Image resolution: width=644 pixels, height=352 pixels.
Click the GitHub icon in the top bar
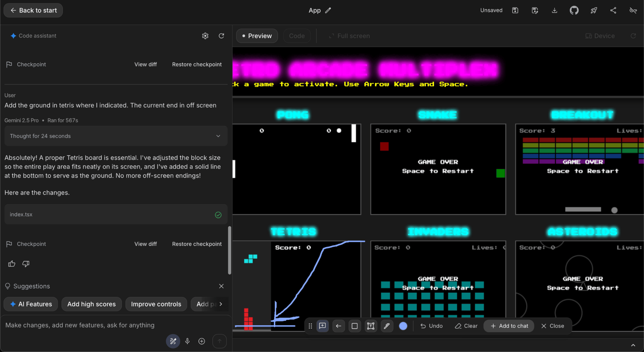(574, 10)
